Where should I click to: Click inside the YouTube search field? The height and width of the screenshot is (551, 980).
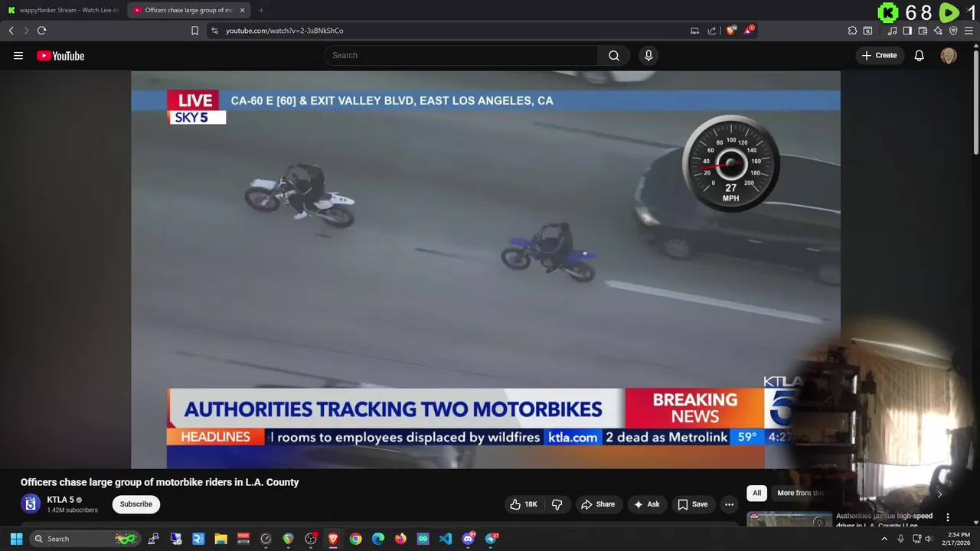[x=461, y=55]
